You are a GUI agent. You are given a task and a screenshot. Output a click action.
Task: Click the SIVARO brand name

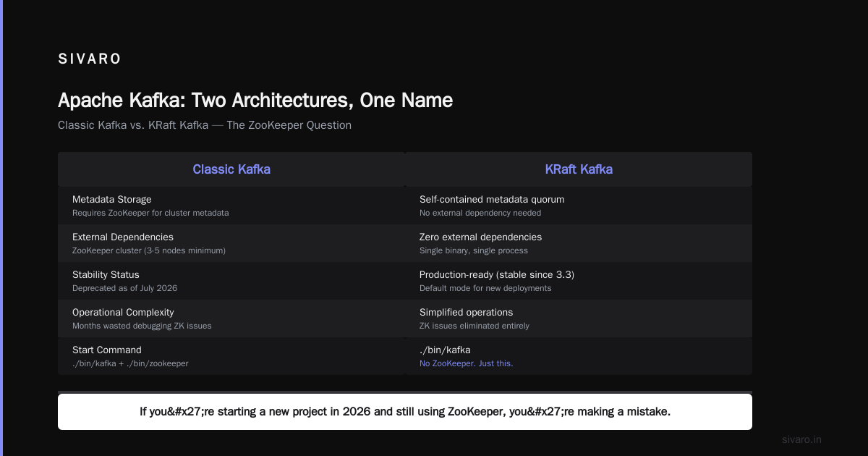[x=90, y=59]
